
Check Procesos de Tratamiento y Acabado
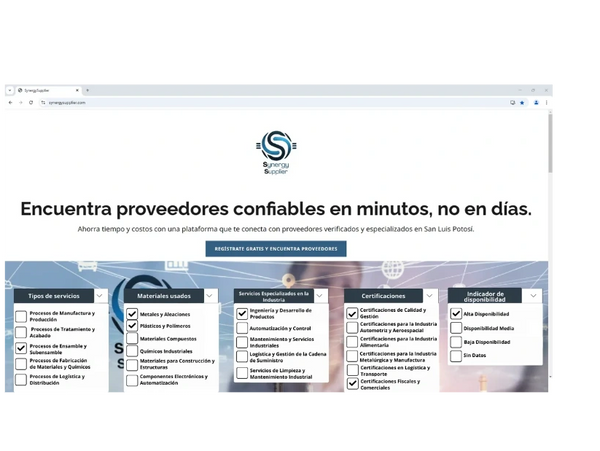click(21, 332)
